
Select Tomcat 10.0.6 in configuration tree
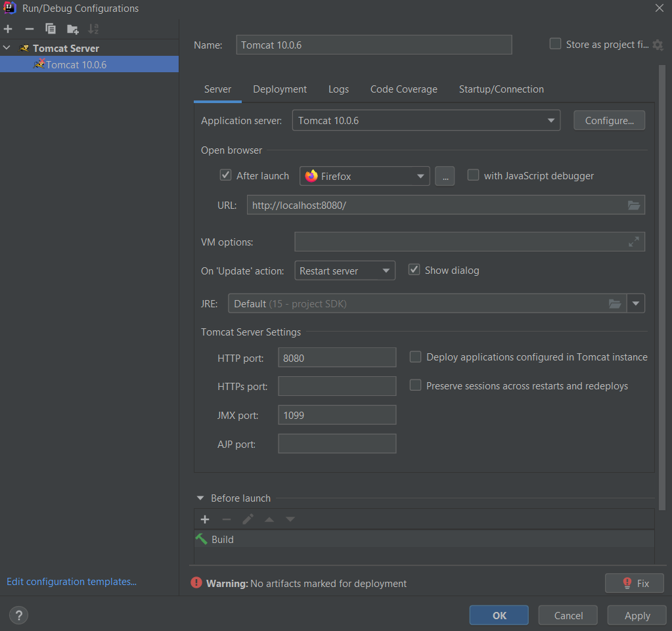click(x=89, y=64)
